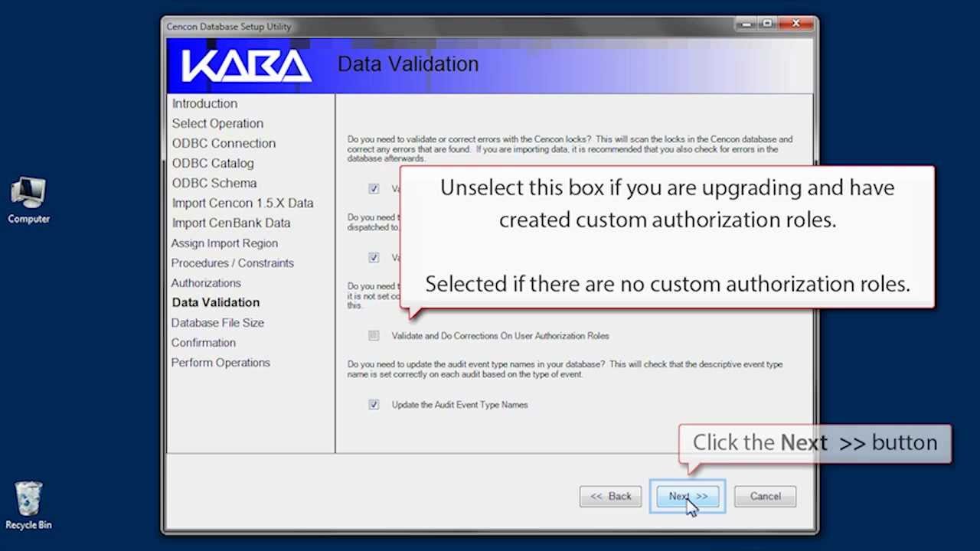980x551 pixels.
Task: Click the Next >> button
Action: pos(688,496)
